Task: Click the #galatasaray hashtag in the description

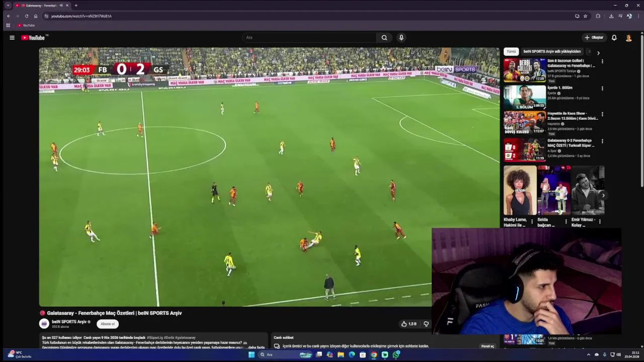Action: [x=185, y=338]
